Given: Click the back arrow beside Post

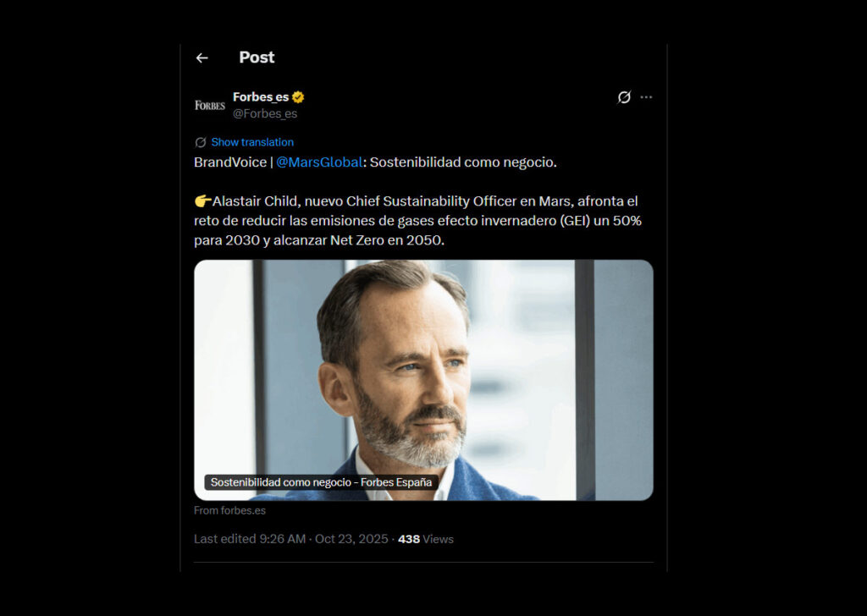Looking at the screenshot, I should coord(202,58).
